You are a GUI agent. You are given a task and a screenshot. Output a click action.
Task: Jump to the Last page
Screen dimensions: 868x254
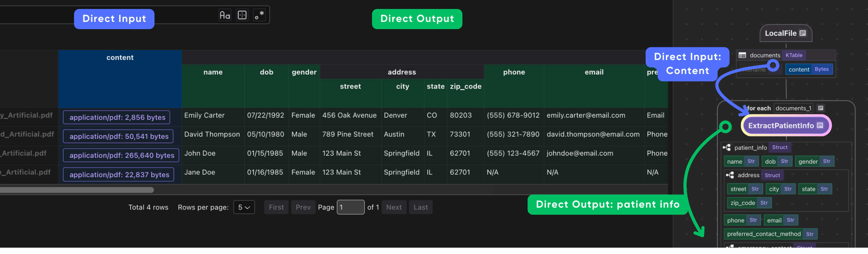[x=421, y=207]
